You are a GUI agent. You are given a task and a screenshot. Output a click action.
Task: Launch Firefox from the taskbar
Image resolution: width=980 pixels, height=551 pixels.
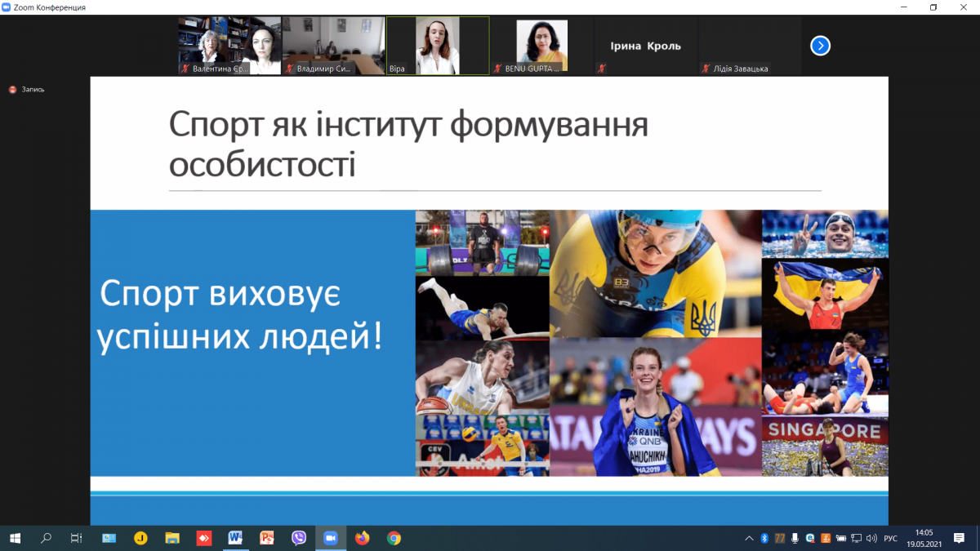click(x=362, y=538)
